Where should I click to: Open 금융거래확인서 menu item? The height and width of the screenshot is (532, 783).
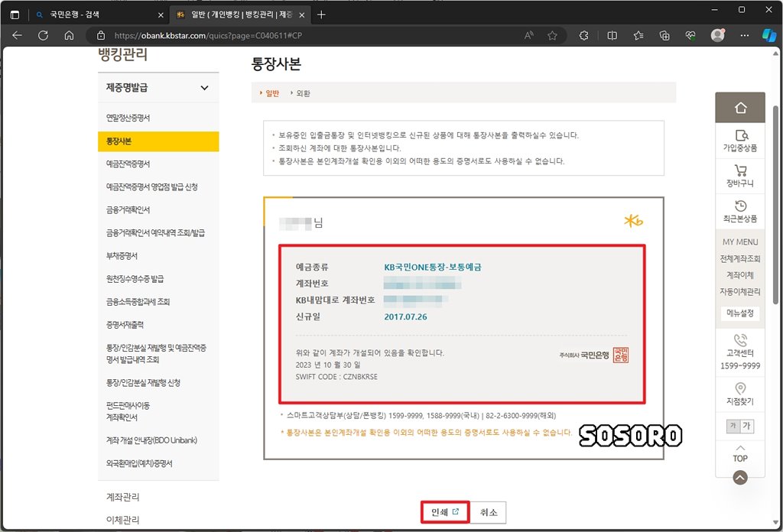(x=128, y=209)
